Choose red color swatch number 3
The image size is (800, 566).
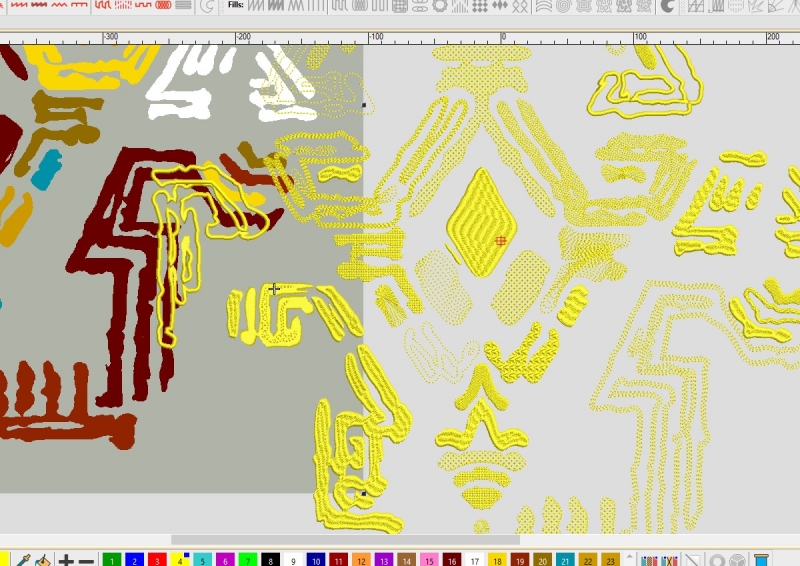pyautogui.click(x=157, y=560)
